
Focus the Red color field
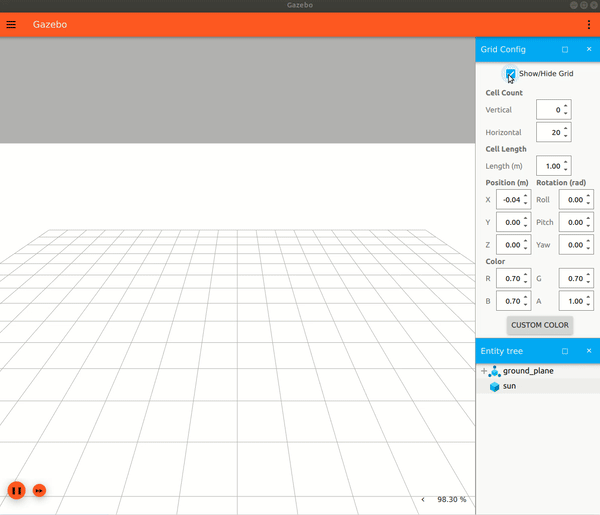tap(513, 279)
